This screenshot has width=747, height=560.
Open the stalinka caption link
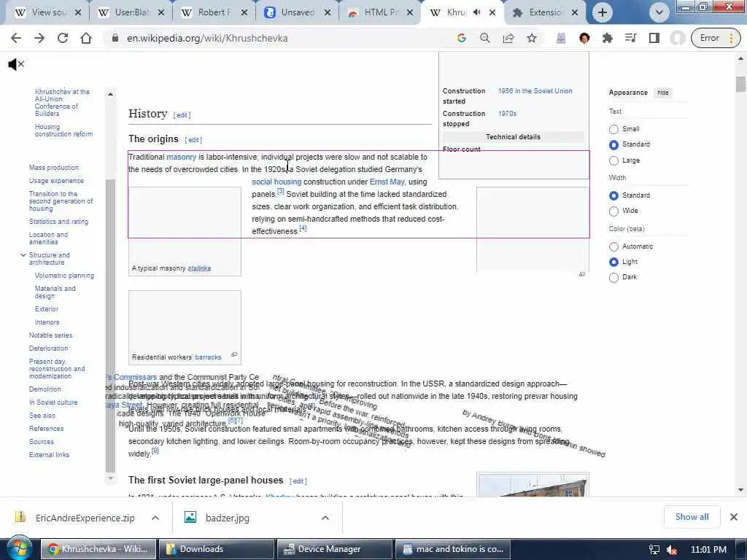(199, 268)
